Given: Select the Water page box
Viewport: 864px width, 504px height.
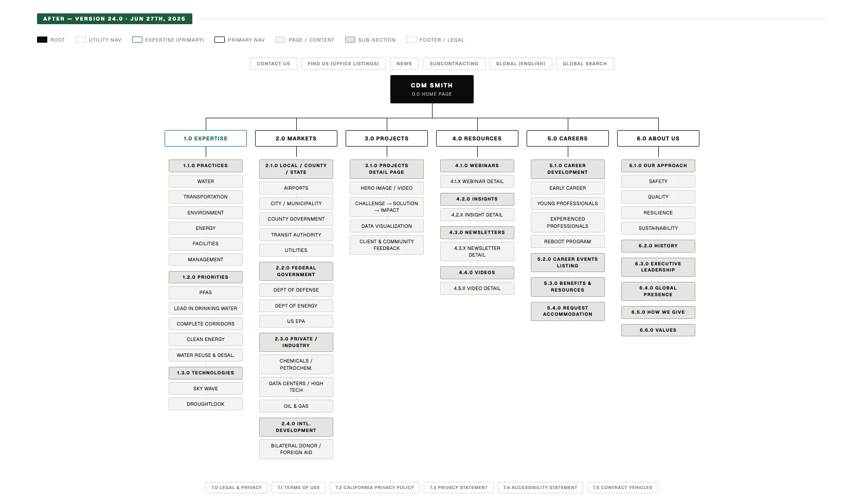Looking at the screenshot, I should point(206,182).
